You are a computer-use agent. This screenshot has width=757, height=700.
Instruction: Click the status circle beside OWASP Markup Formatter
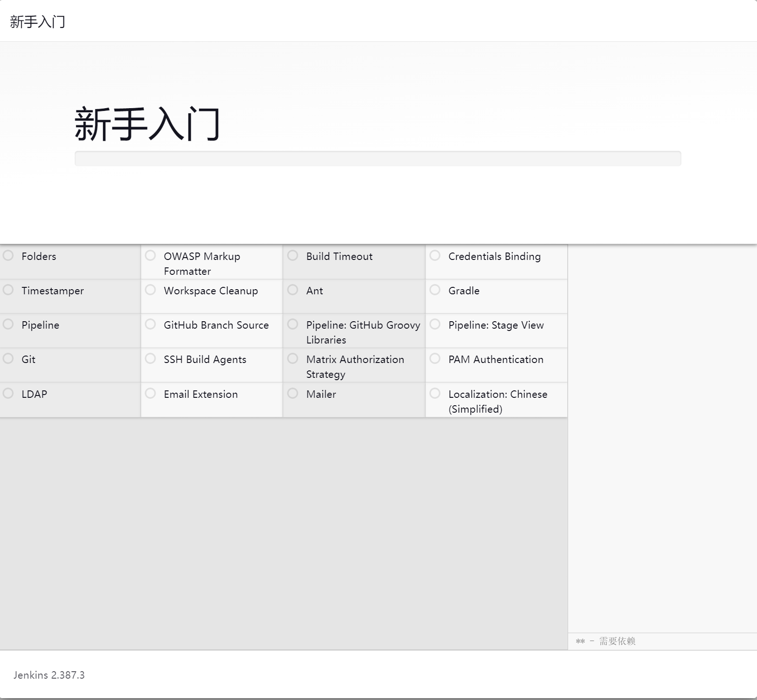(x=150, y=255)
